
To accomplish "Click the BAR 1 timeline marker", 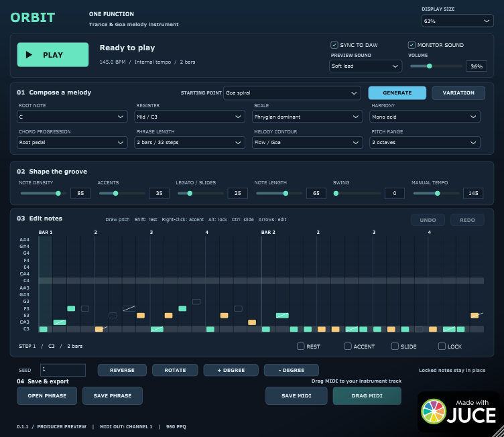I will coord(46,232).
